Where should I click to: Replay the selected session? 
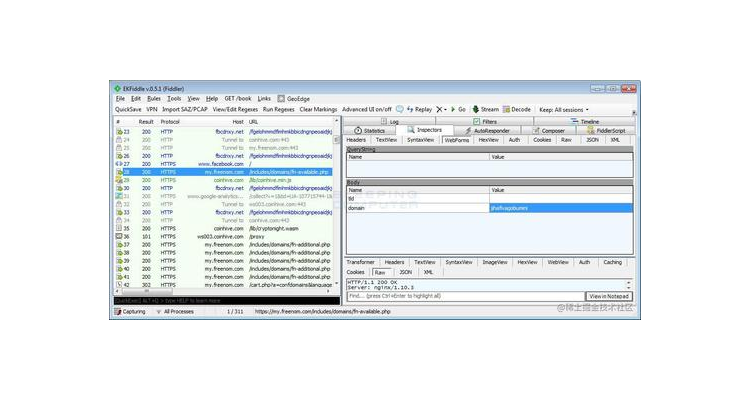(419, 109)
